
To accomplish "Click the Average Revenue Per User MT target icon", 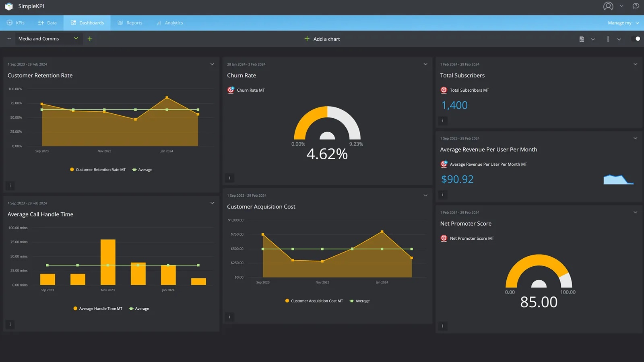I will [444, 164].
